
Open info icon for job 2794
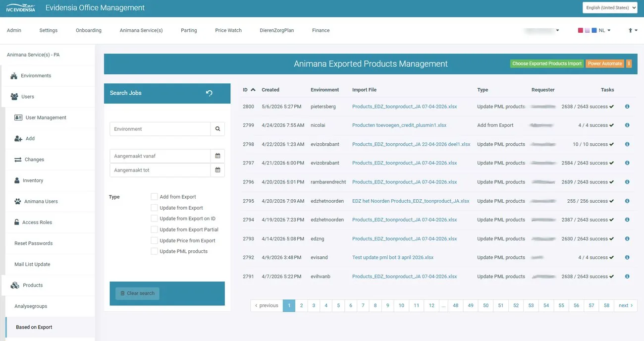(x=627, y=220)
